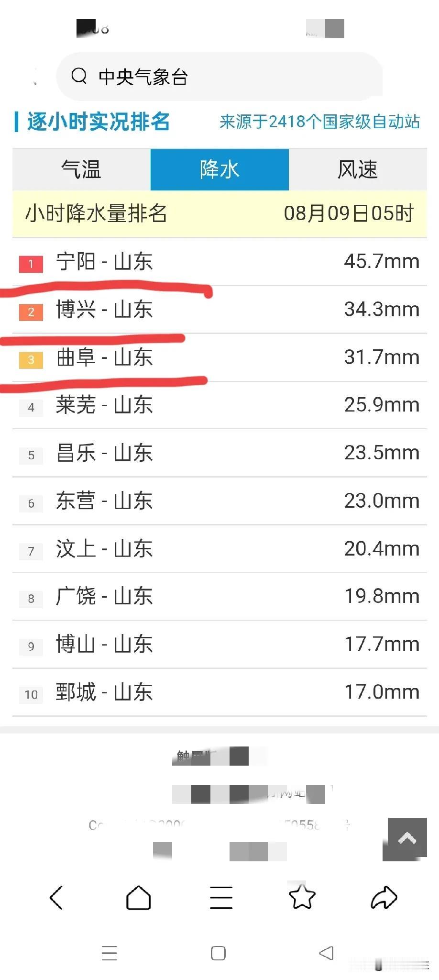The image size is (439, 980).
Task: Select the 降水 tab
Action: click(219, 169)
